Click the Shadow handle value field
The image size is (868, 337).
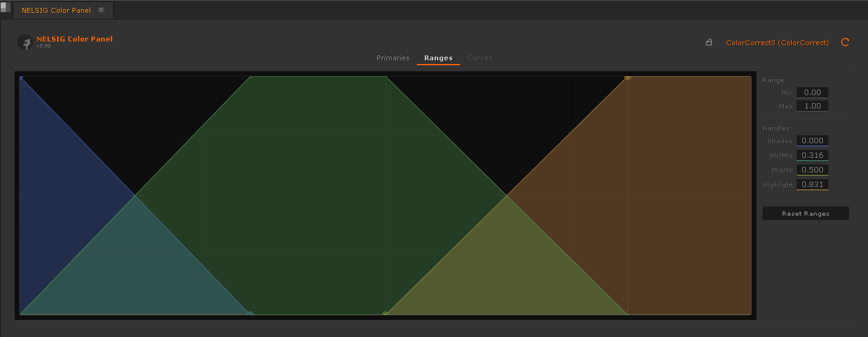(x=813, y=141)
